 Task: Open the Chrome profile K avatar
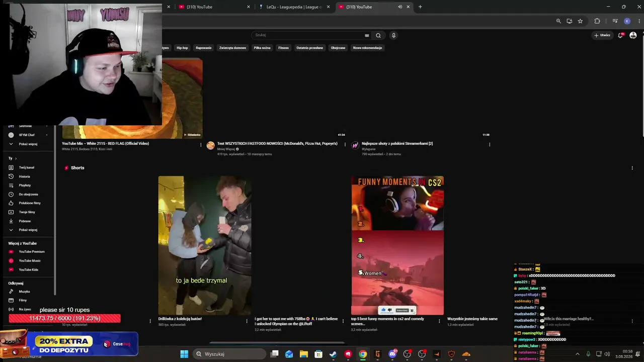(x=627, y=21)
